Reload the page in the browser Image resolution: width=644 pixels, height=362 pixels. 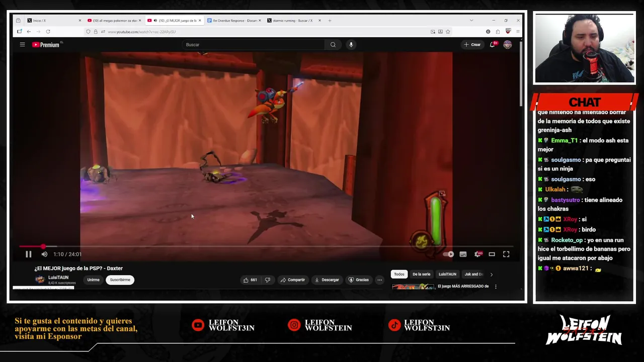[48, 32]
